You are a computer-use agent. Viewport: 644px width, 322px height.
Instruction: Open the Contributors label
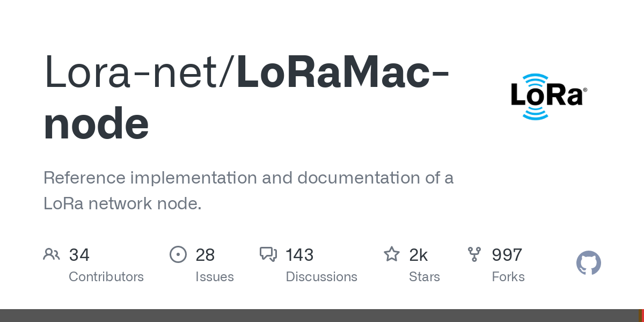click(x=106, y=277)
